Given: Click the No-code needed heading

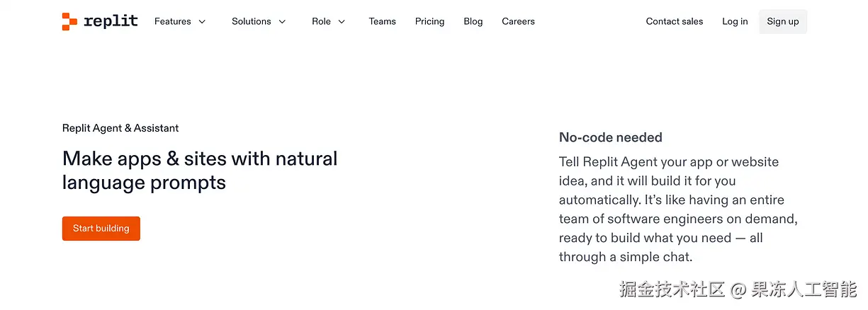Looking at the screenshot, I should click(x=610, y=137).
